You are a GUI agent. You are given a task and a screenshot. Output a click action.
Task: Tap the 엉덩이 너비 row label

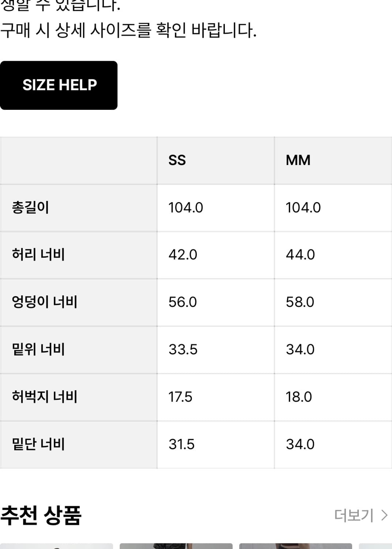45,302
